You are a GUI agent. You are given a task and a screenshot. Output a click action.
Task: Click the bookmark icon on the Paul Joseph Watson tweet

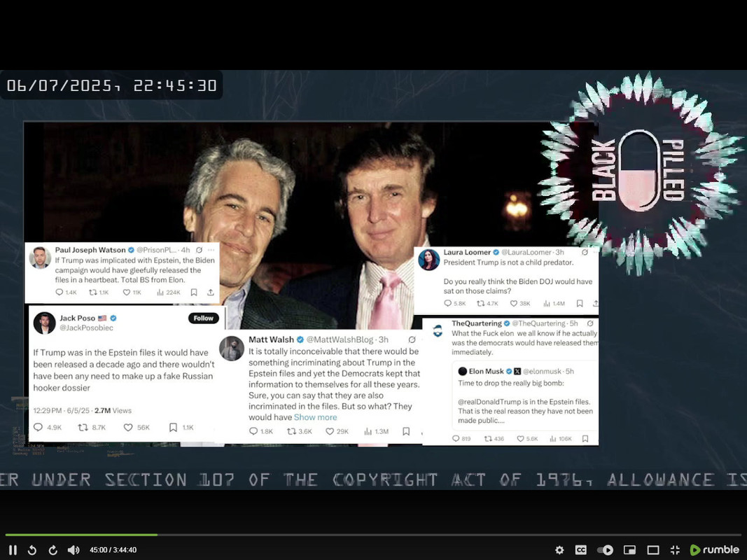tap(194, 293)
